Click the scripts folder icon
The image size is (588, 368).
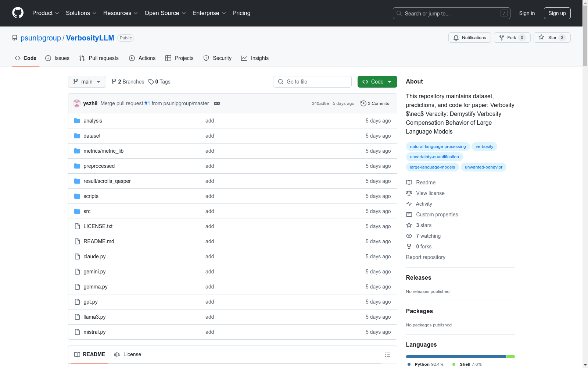[77, 196]
